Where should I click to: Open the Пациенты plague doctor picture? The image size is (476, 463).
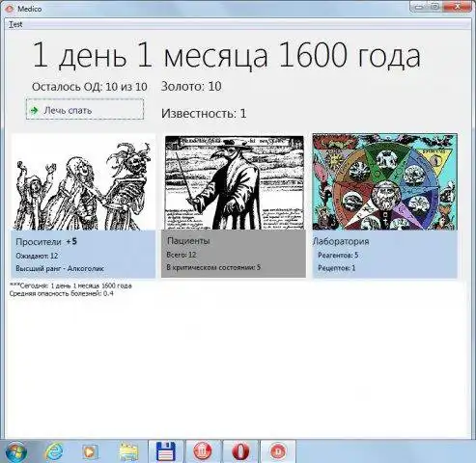[234, 182]
